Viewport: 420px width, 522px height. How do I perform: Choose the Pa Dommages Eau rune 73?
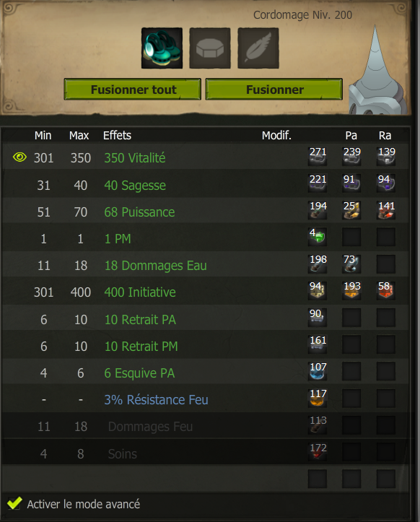(351, 264)
